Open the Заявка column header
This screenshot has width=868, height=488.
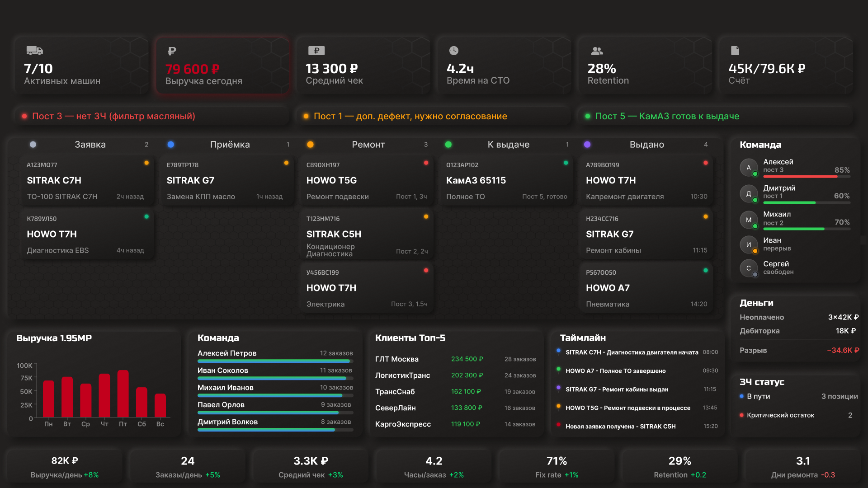[x=90, y=145]
